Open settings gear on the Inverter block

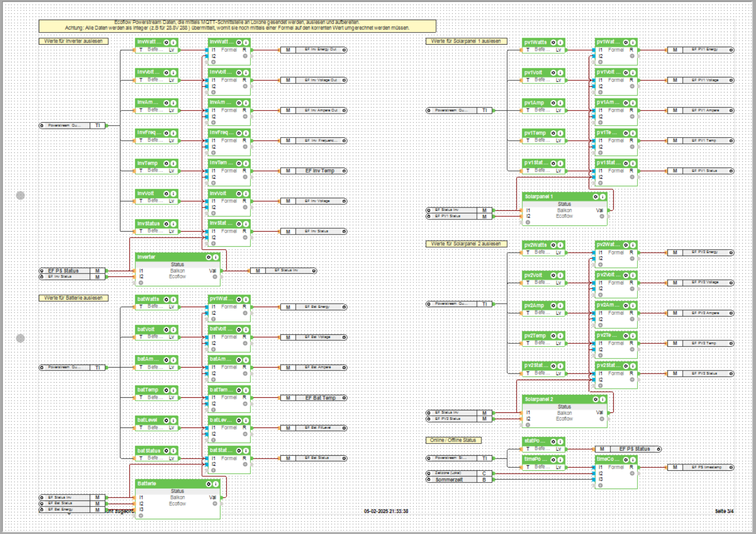click(x=209, y=257)
